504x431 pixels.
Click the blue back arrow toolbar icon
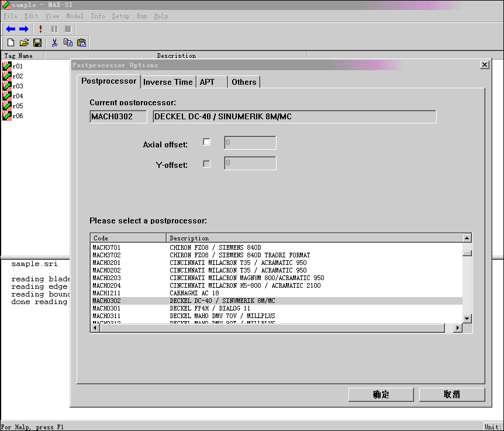pyautogui.click(x=11, y=29)
